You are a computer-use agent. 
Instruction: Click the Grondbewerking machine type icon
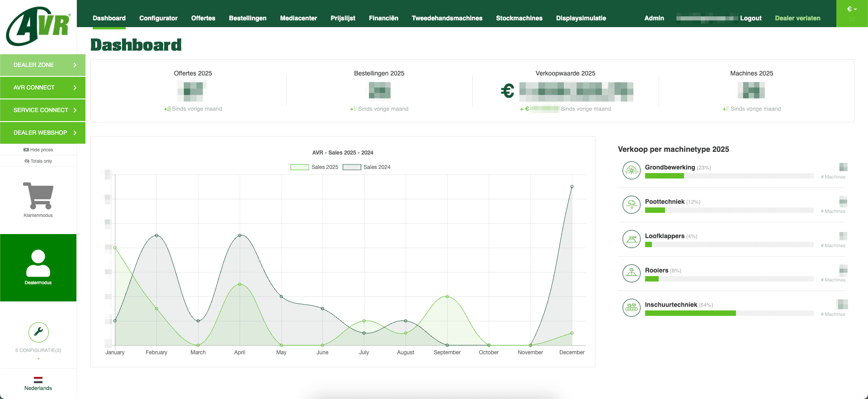pos(631,170)
